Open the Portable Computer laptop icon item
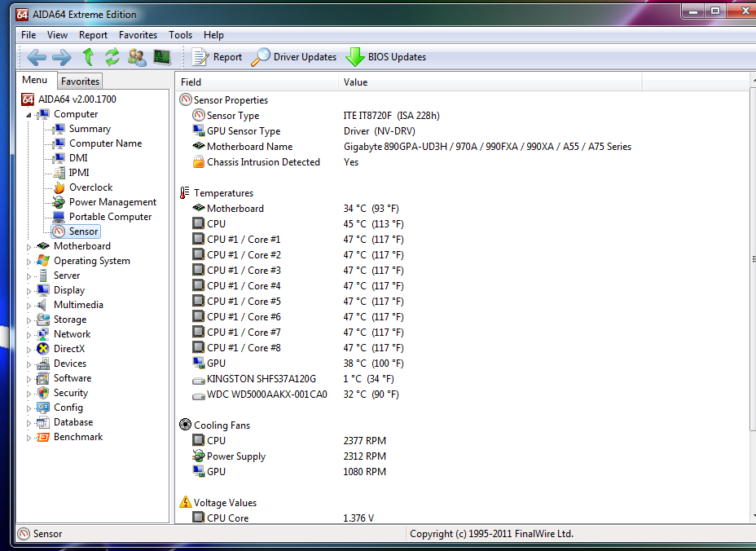The image size is (756, 551). 59,217
